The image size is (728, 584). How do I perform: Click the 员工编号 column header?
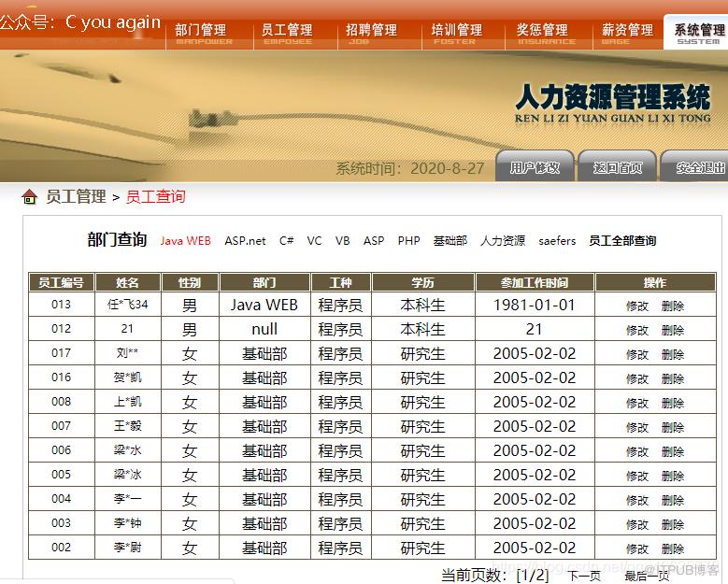62,283
